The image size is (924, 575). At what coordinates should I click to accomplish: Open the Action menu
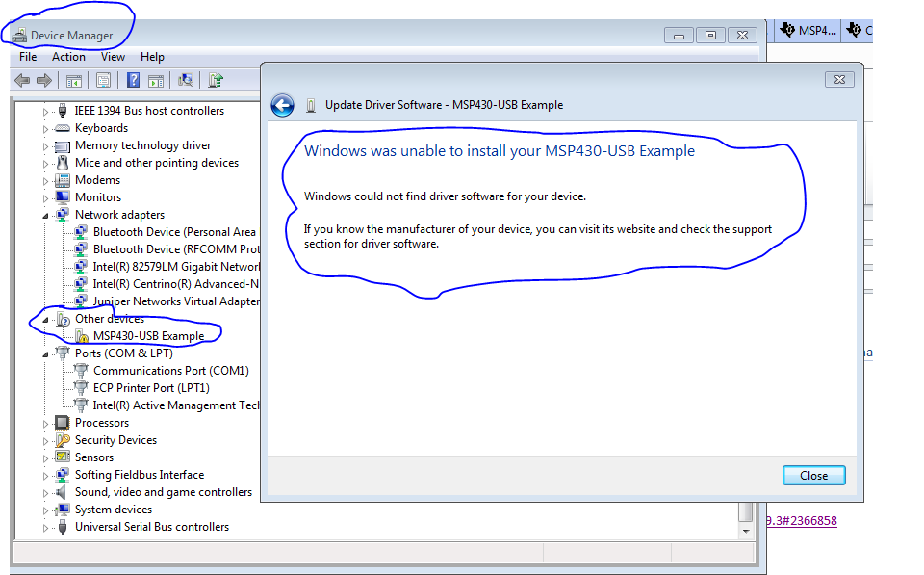68,57
